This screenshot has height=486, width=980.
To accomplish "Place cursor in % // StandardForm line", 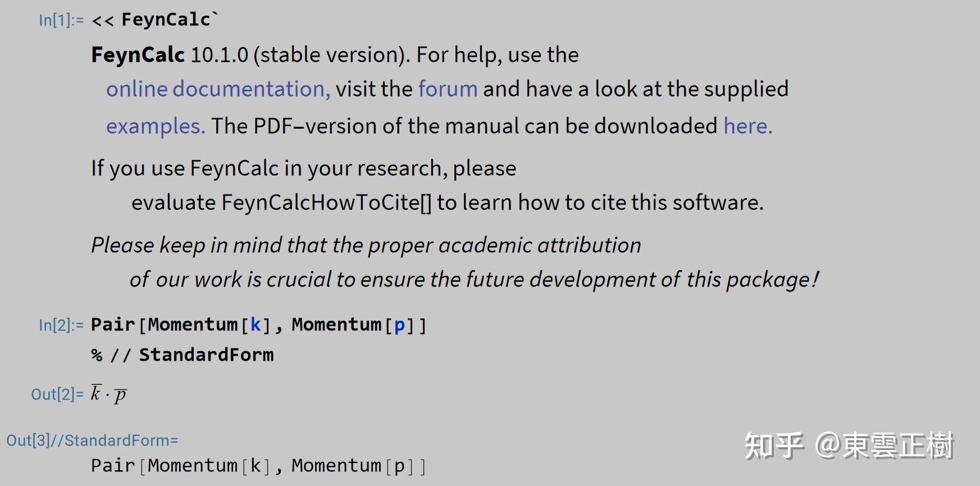I will click(183, 355).
